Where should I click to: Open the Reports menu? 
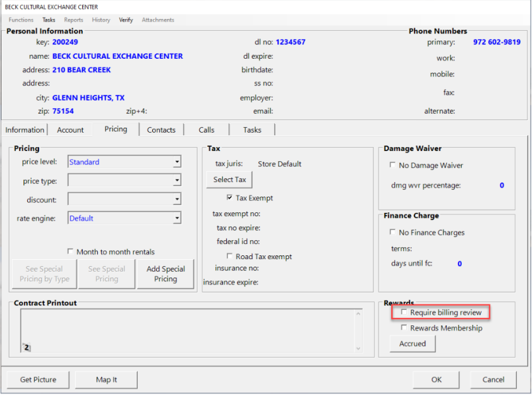click(x=73, y=20)
